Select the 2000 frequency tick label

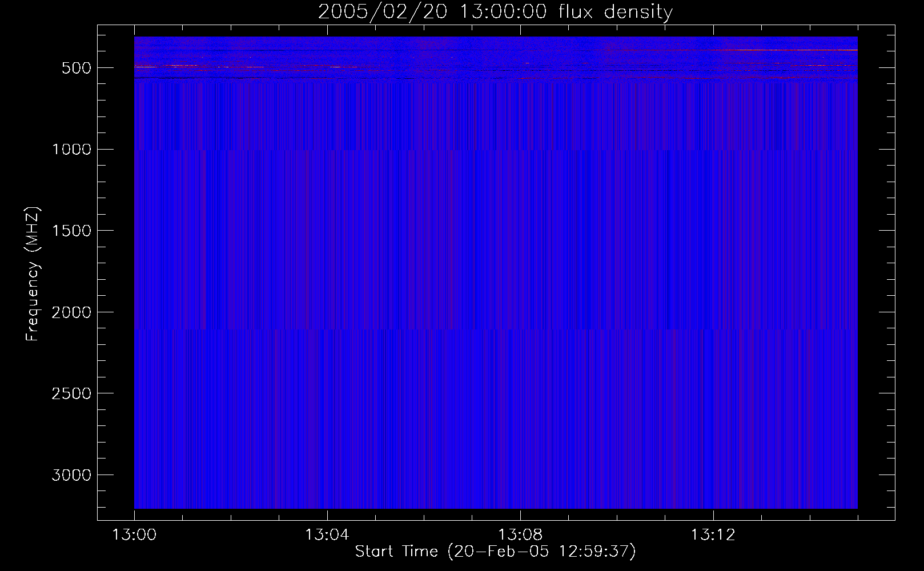(71, 312)
